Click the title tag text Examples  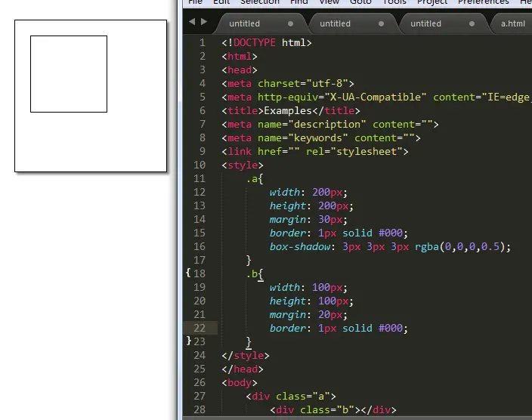288,110
